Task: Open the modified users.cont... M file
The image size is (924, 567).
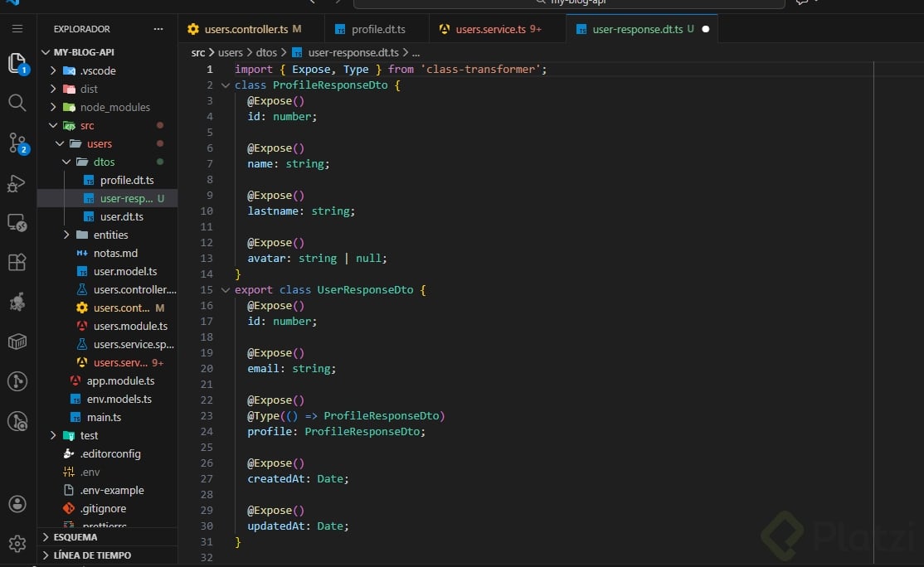Action: pos(107,308)
